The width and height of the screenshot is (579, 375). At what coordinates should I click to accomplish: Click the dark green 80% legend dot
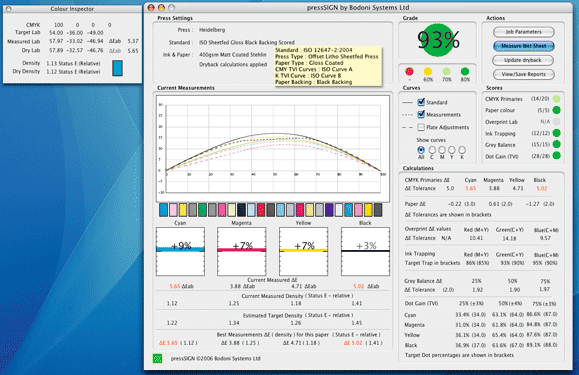pyautogui.click(x=465, y=72)
